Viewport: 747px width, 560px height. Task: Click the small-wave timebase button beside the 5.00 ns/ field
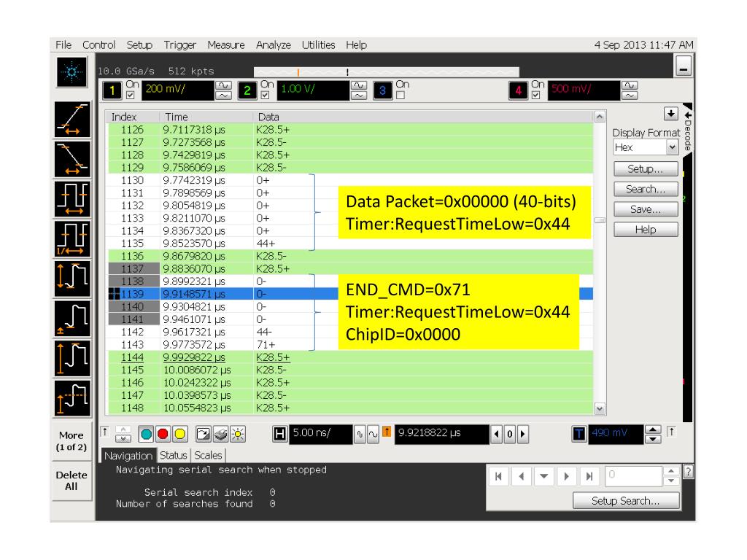point(360,434)
